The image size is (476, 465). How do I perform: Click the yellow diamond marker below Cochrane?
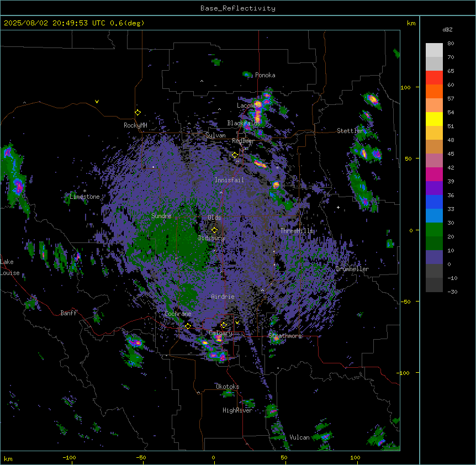coord(188,326)
